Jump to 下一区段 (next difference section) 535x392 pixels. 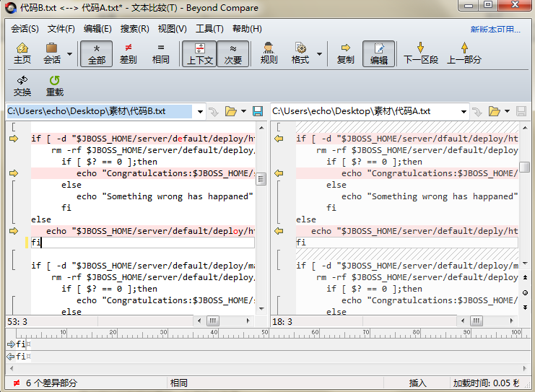click(x=420, y=53)
